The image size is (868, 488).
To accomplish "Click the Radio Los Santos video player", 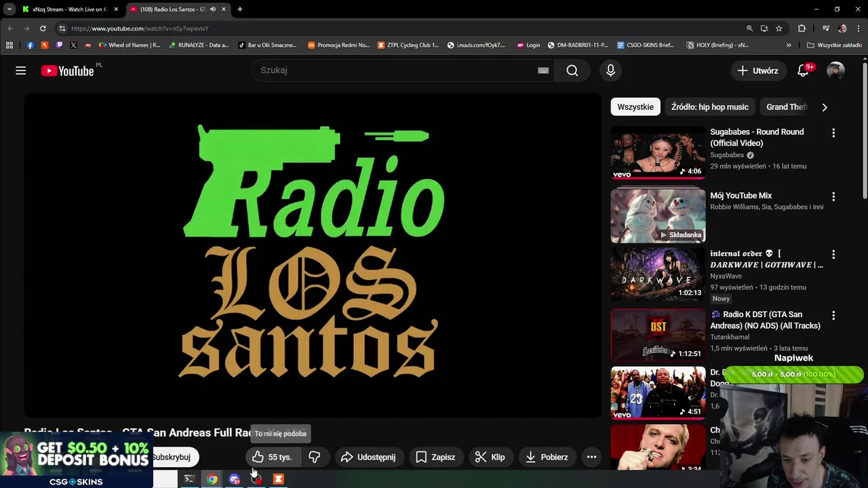I will pyautogui.click(x=313, y=255).
